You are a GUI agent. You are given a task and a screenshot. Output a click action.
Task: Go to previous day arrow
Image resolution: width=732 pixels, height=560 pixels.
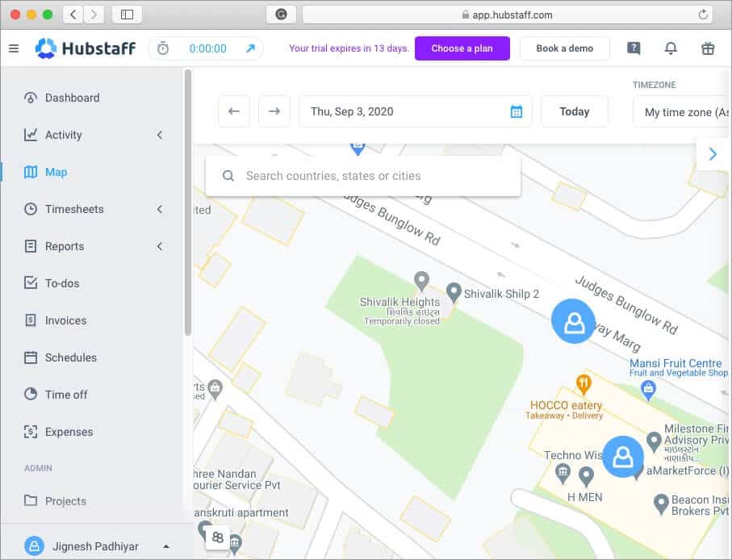(234, 111)
